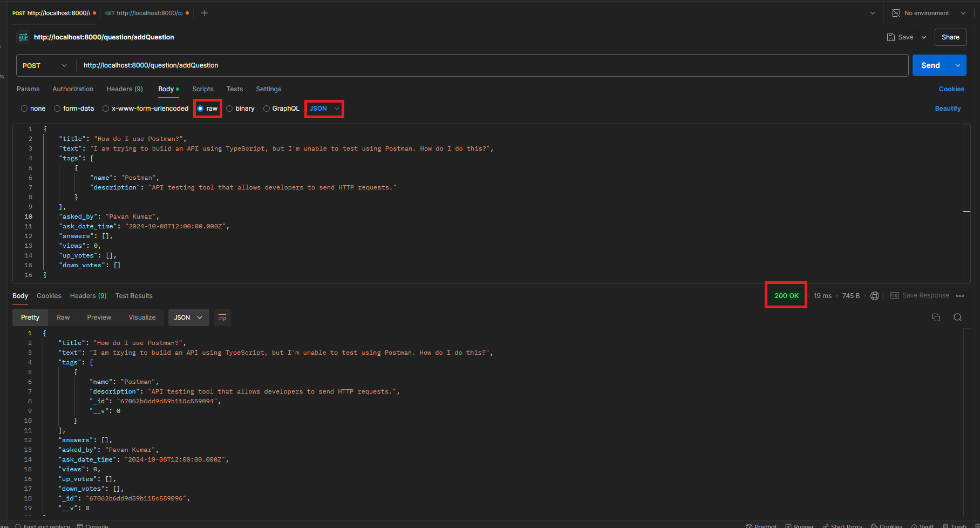This screenshot has width=980, height=528.
Task: Click the Save Response icon
Action: click(895, 296)
